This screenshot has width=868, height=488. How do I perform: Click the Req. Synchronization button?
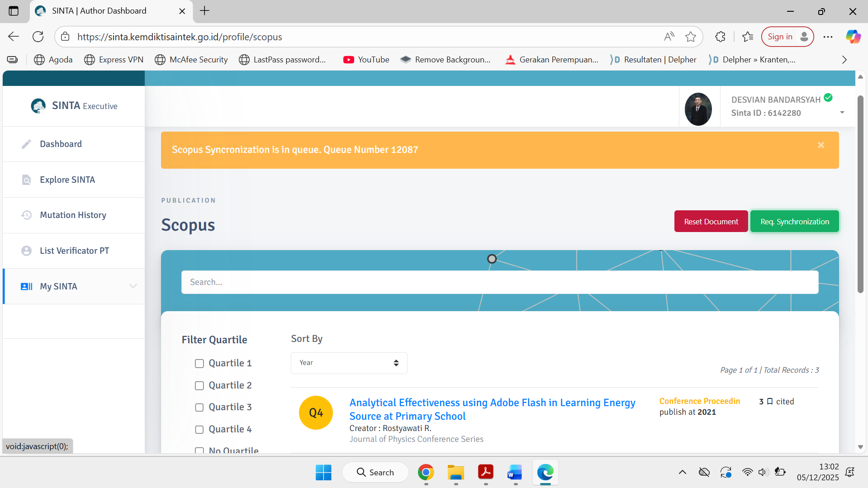click(794, 222)
